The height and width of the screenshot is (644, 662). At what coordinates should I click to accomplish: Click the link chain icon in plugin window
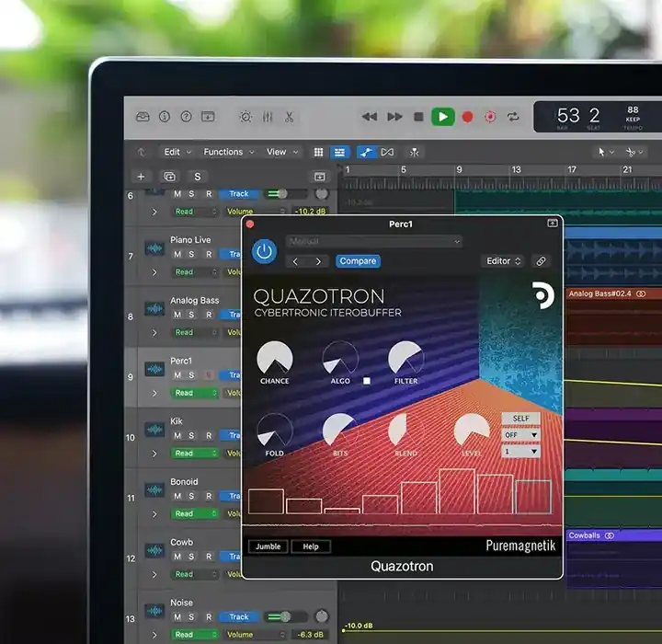pos(541,261)
